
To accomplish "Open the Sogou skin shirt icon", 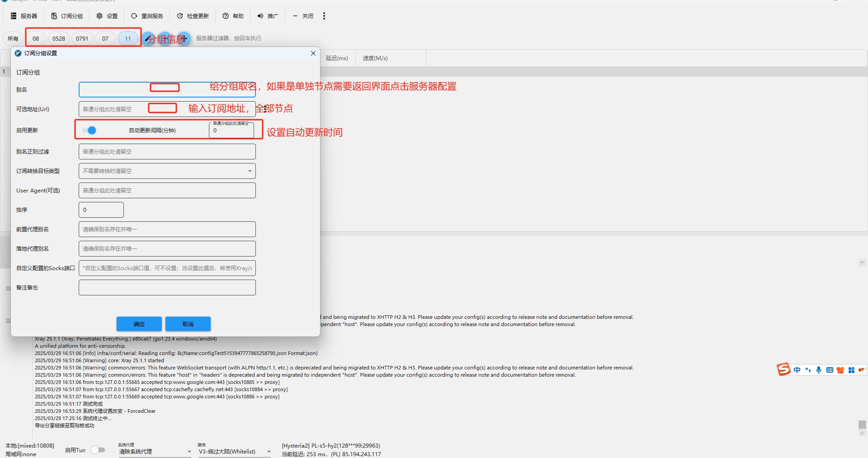I will [840, 370].
